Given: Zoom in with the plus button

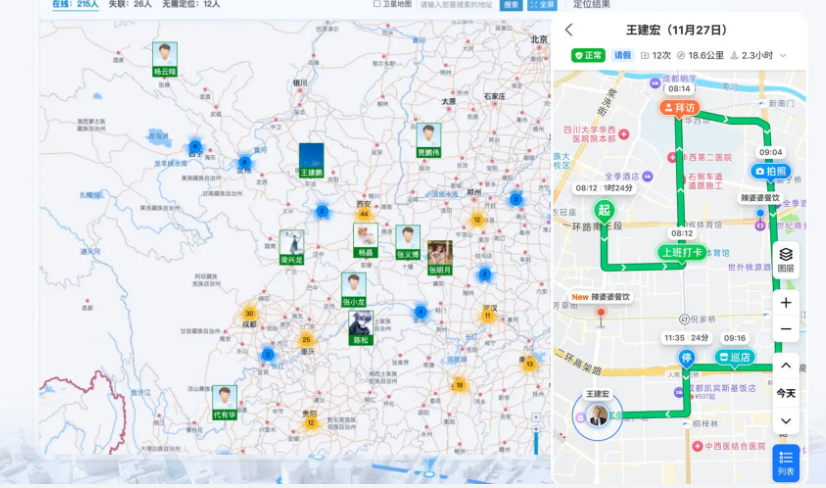Looking at the screenshot, I should coord(786,302).
